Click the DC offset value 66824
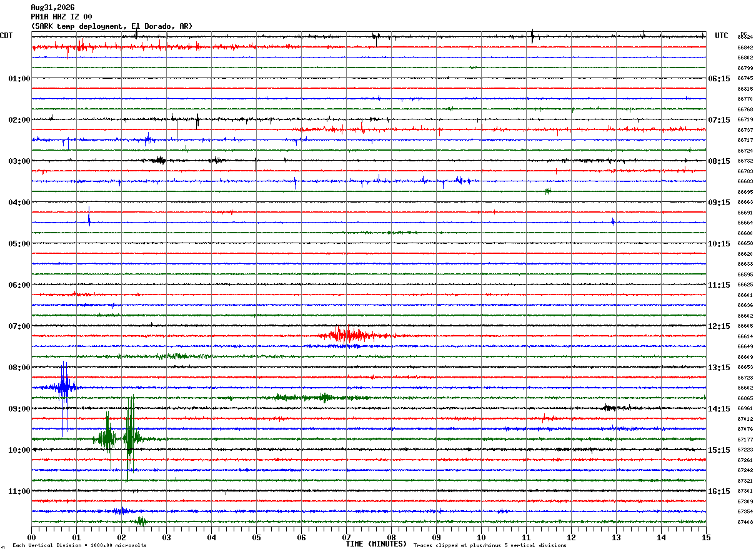This screenshot has height=554, width=756. point(745,38)
